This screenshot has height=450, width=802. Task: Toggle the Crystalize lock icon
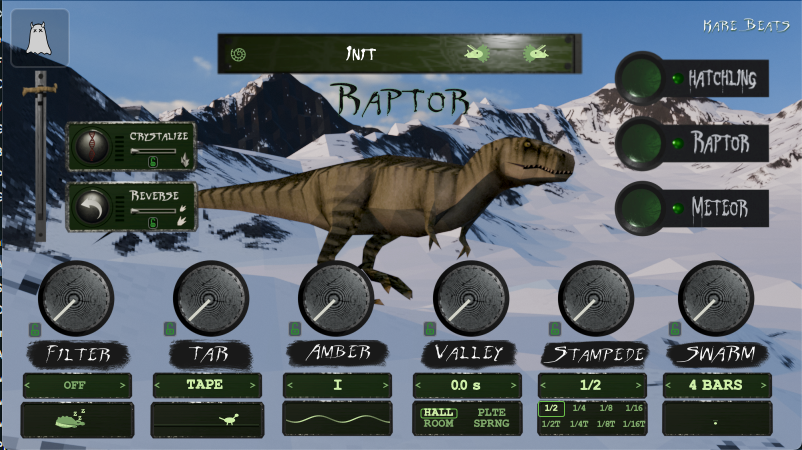click(x=152, y=162)
